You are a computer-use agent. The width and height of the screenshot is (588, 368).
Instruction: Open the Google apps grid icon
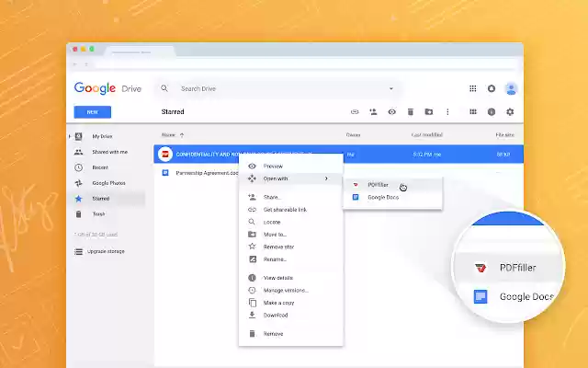click(473, 88)
